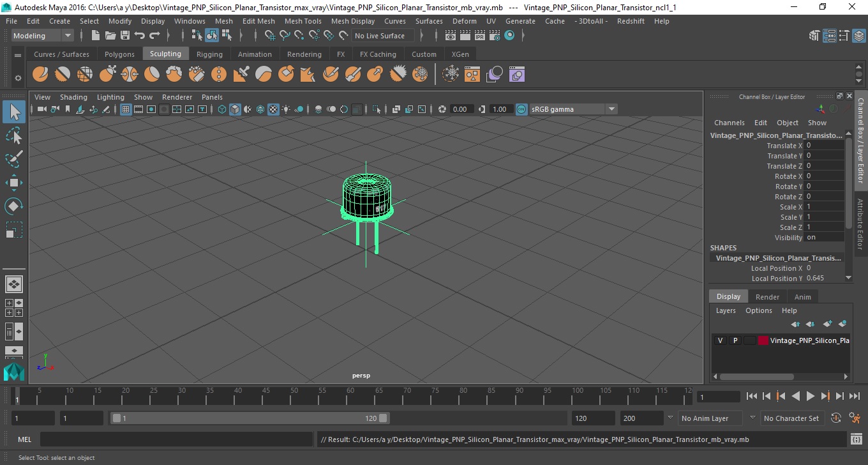Click the New Scene icon
This screenshot has height=465, width=868.
(x=96, y=36)
